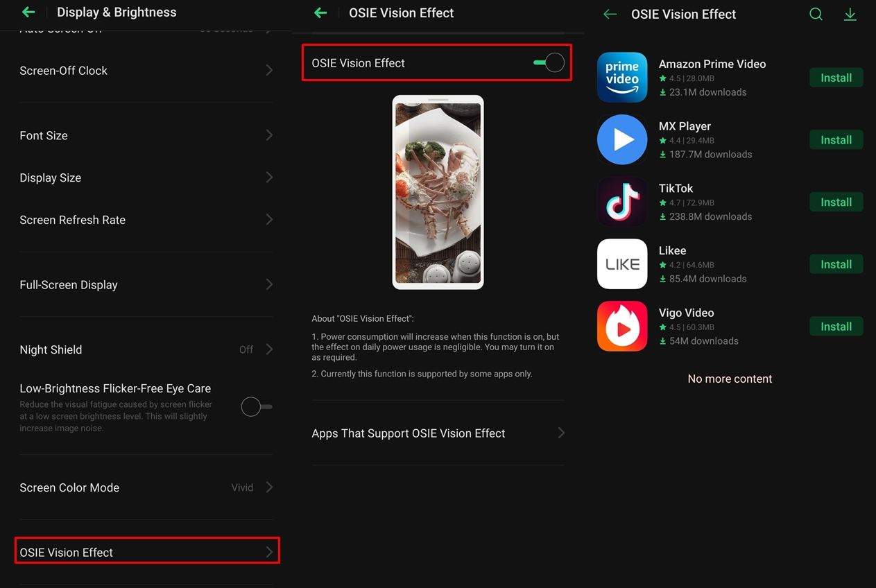
Task: Open OSIE Vision Effect from Display list
Action: 146,552
